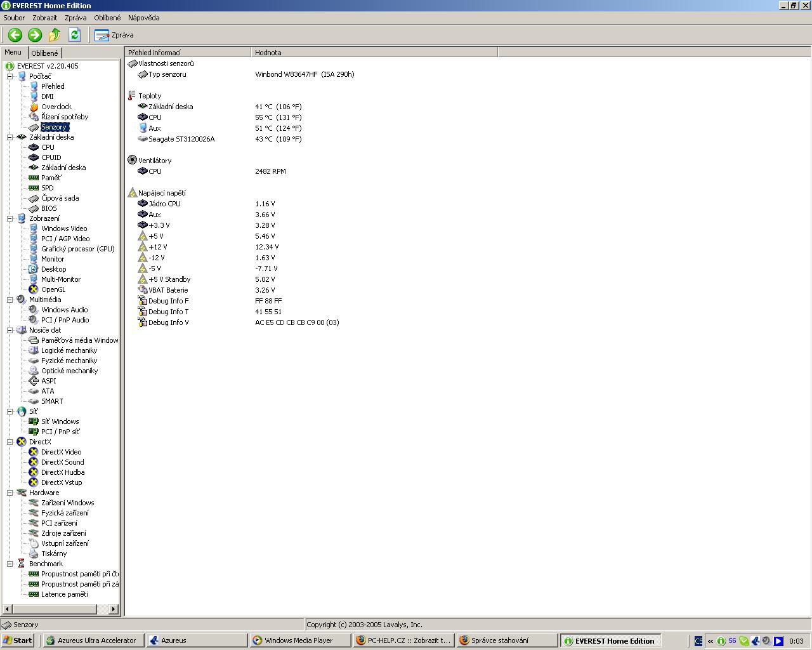Collapse the Multimédia tree node
Screen dimensions: 812x650
coord(10,300)
